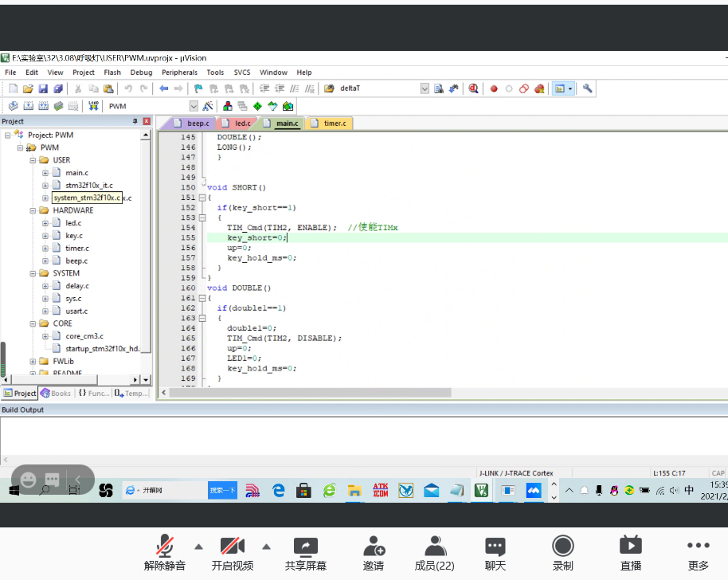Image resolution: width=728 pixels, height=580 pixels.
Task: Insert breakpoint using the red dot icon
Action: pos(494,88)
